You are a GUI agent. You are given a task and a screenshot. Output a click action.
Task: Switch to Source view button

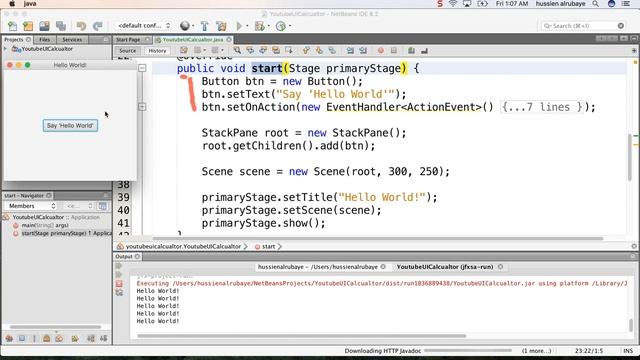coord(127,51)
